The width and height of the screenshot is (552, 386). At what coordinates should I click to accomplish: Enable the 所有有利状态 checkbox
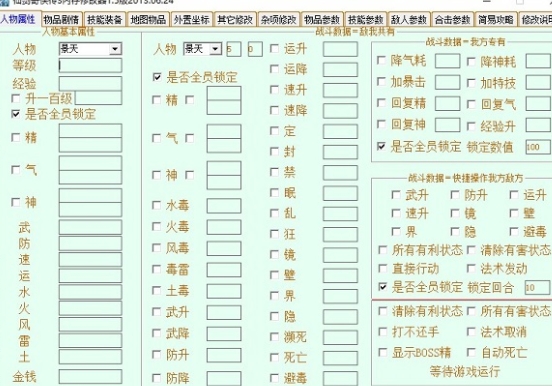[x=383, y=250]
